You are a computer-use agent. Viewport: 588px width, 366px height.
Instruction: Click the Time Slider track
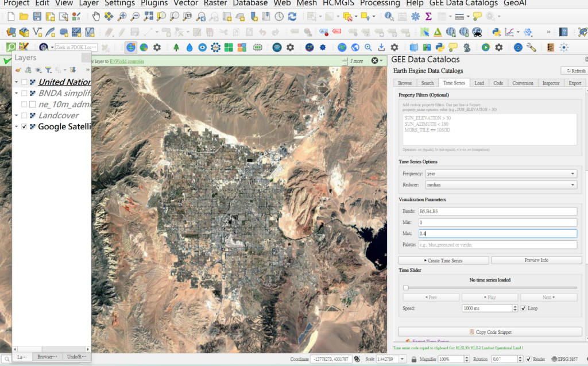pos(490,288)
